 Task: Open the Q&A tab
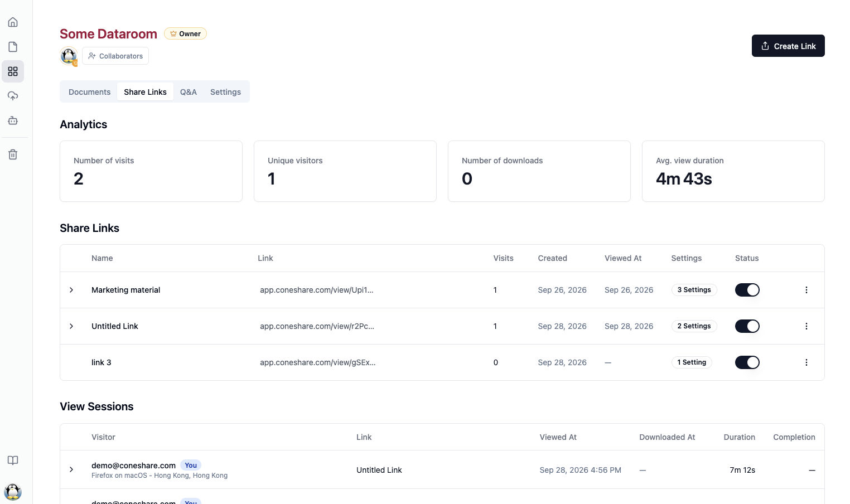(189, 92)
